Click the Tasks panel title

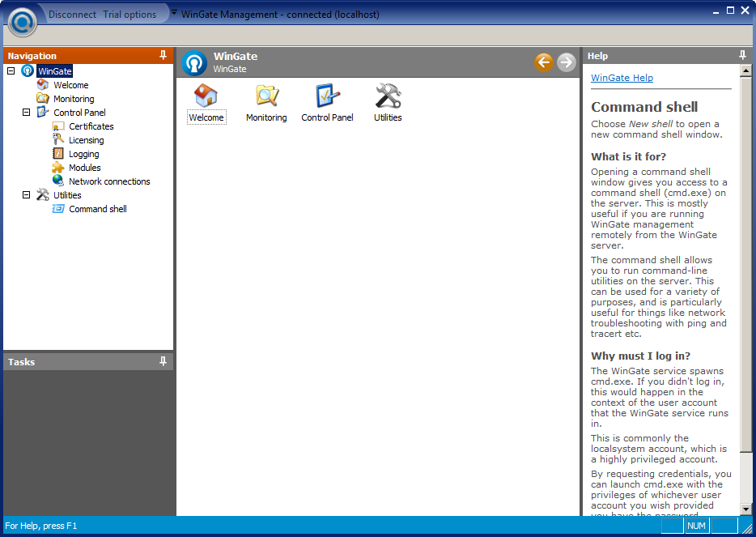click(x=21, y=362)
